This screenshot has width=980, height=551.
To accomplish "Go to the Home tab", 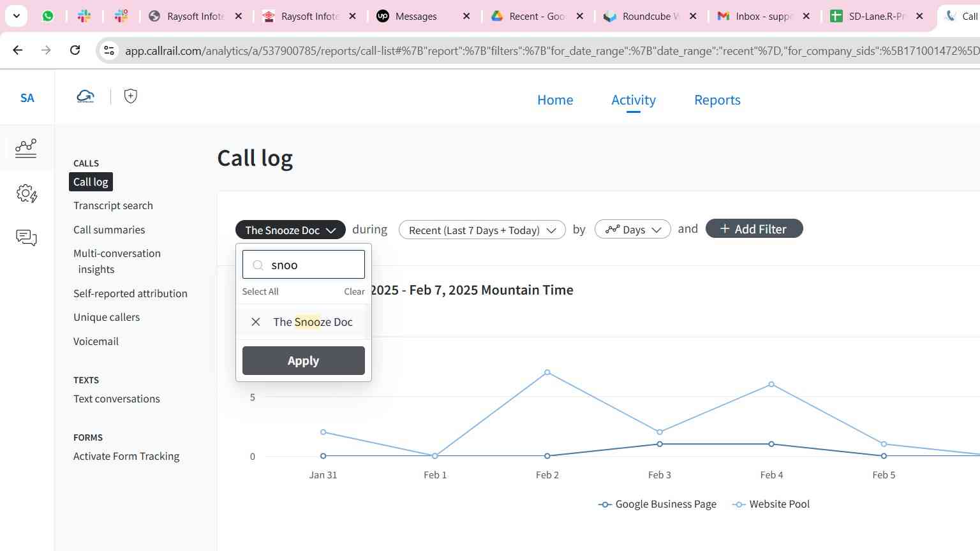I will [555, 100].
